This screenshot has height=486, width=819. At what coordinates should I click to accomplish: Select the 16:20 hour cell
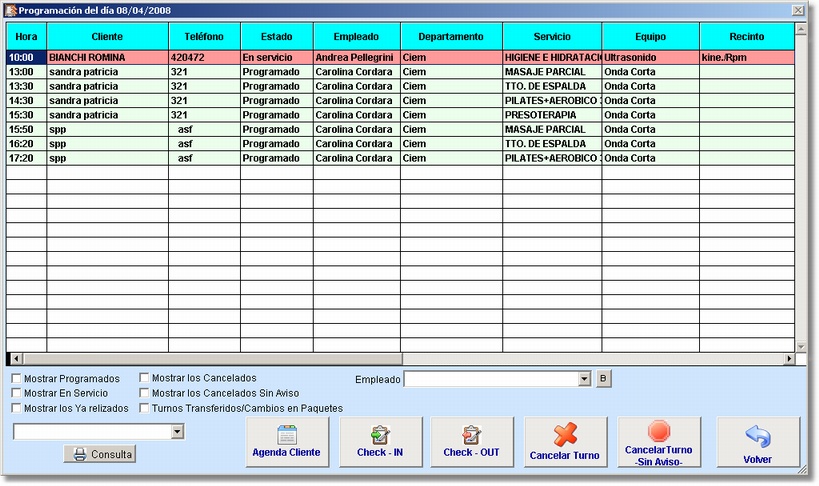pos(26,144)
